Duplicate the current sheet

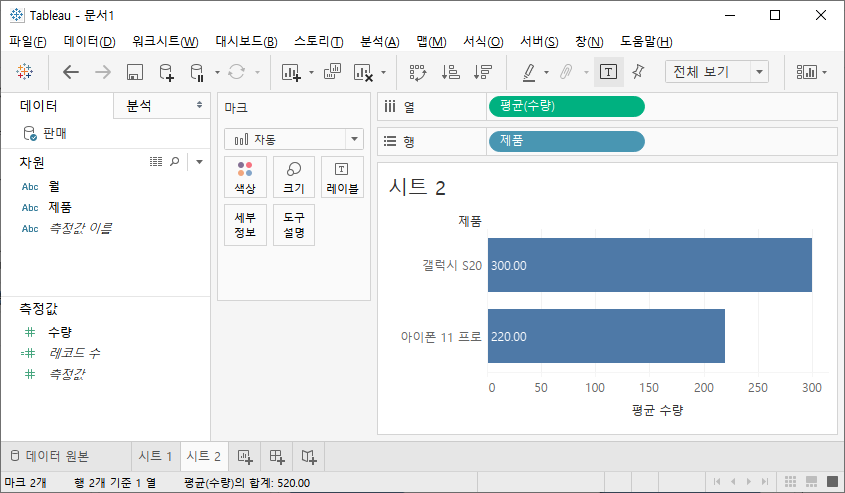pyautogui.click(x=333, y=72)
